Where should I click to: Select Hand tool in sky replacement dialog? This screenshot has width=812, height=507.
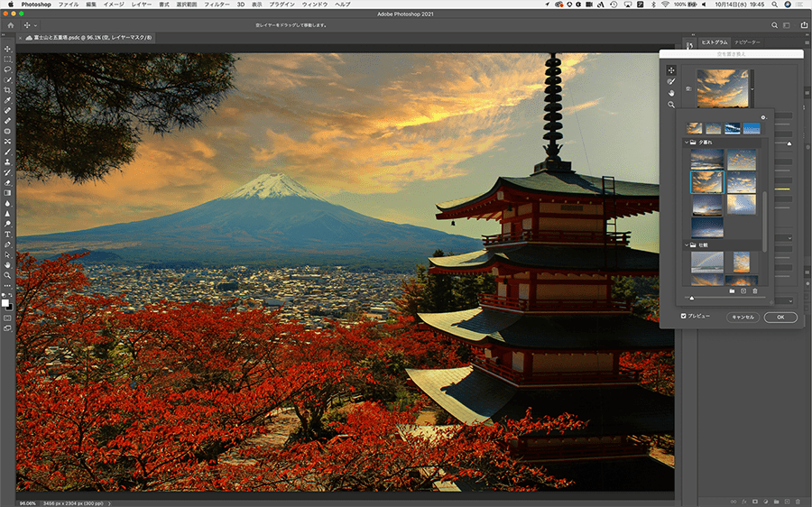[671, 93]
